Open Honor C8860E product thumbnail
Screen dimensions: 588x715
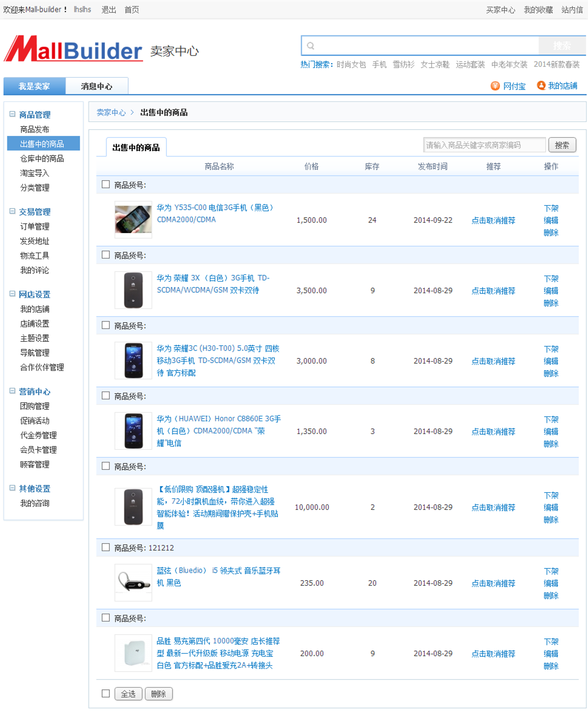[x=133, y=432]
